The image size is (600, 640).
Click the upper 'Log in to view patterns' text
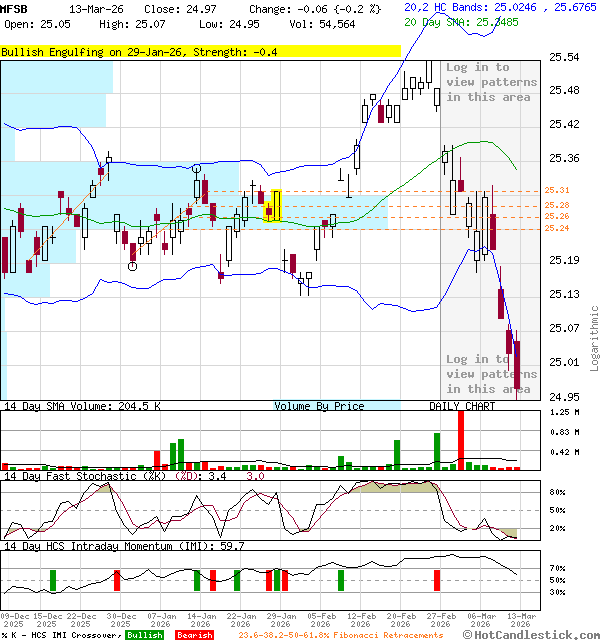click(x=488, y=82)
